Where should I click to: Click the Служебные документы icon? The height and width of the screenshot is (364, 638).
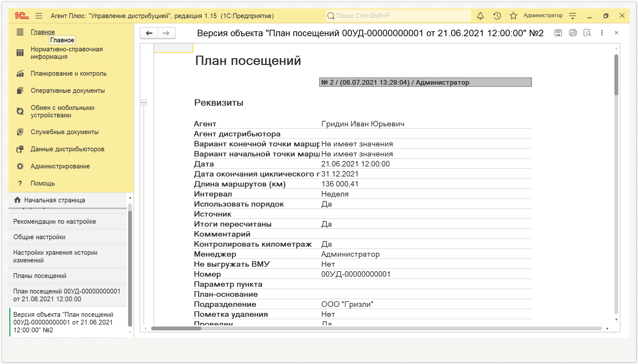(x=20, y=132)
